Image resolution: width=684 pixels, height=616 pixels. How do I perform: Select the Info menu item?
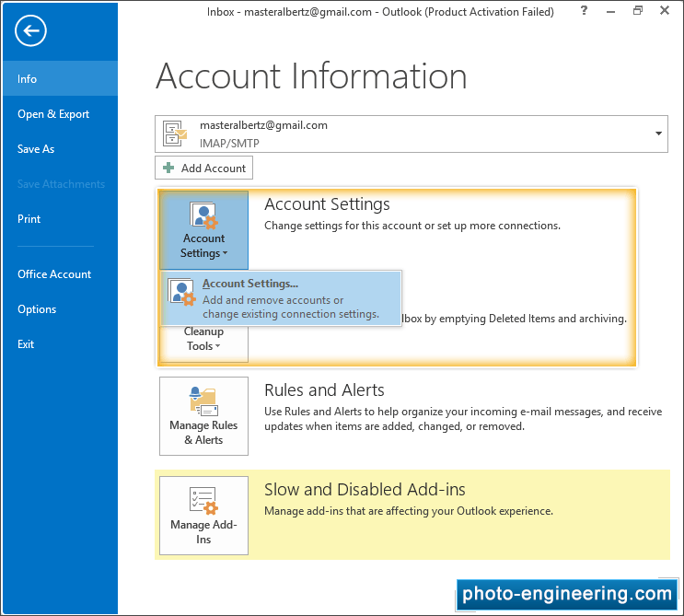[60, 78]
